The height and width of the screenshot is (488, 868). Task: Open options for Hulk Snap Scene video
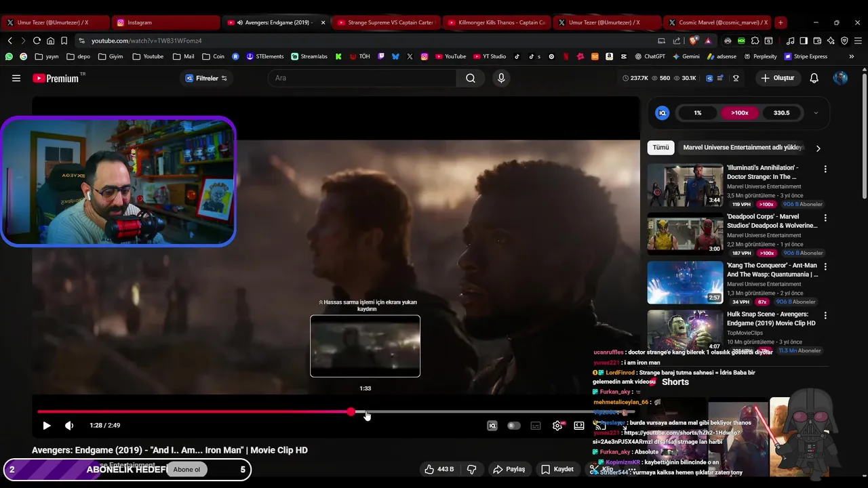[825, 316]
